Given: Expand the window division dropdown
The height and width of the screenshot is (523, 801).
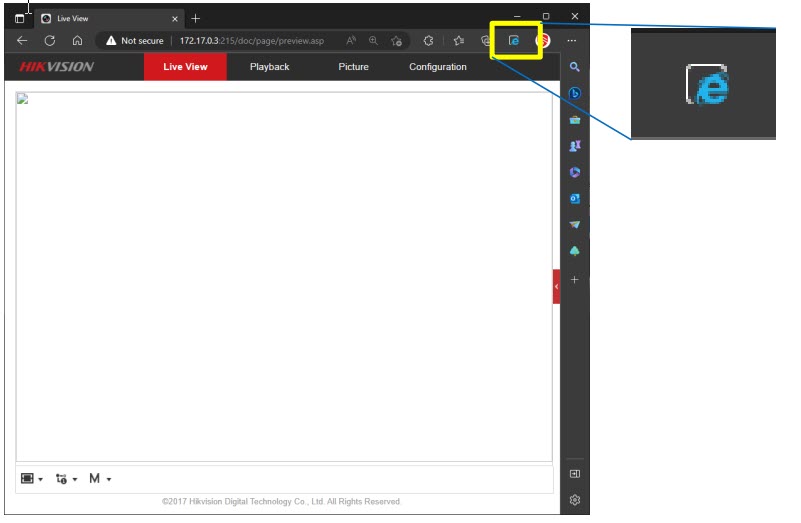Looking at the screenshot, I should click(x=32, y=479).
